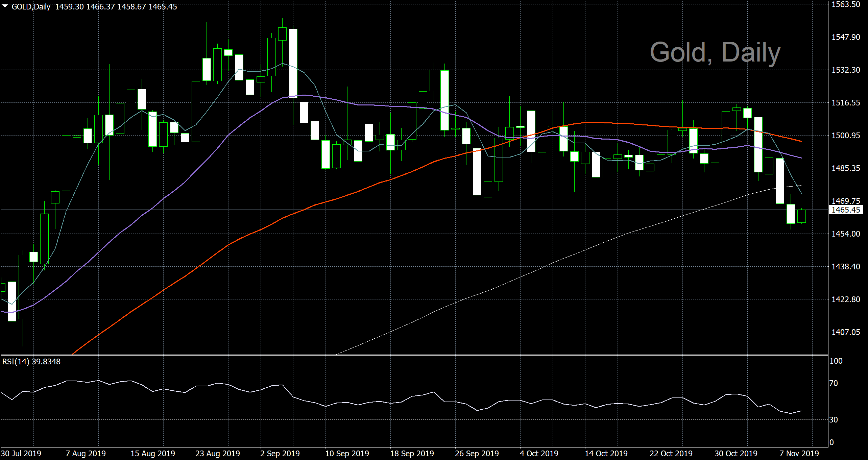Select the 1500.95 price axis label
This screenshot has width=868, height=460.
(846, 136)
